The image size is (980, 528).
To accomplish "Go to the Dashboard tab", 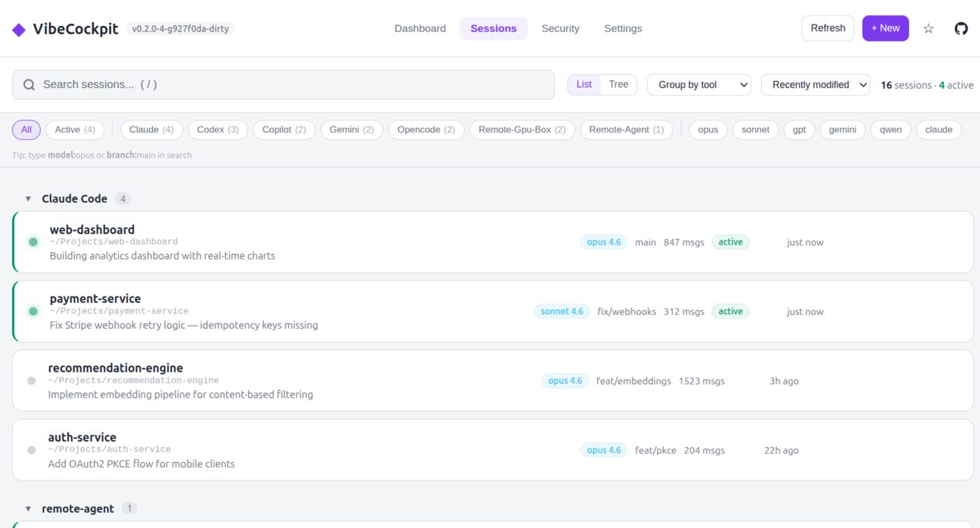I will point(420,28).
